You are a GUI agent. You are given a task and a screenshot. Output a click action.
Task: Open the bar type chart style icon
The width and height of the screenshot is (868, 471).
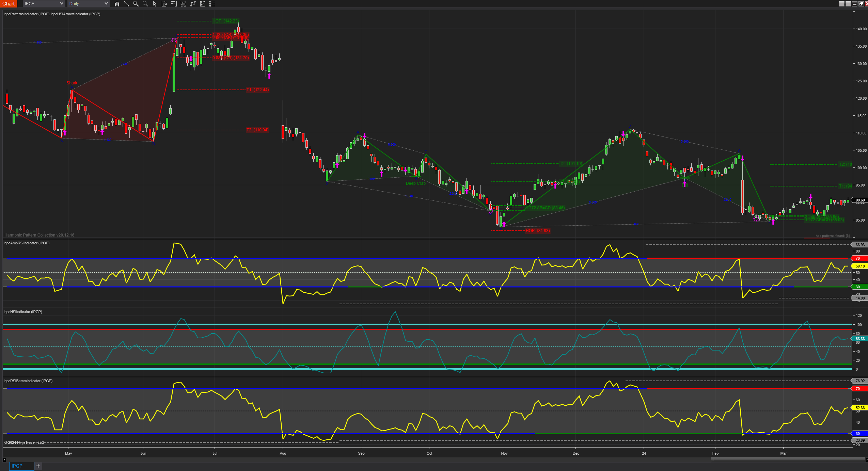[117, 4]
